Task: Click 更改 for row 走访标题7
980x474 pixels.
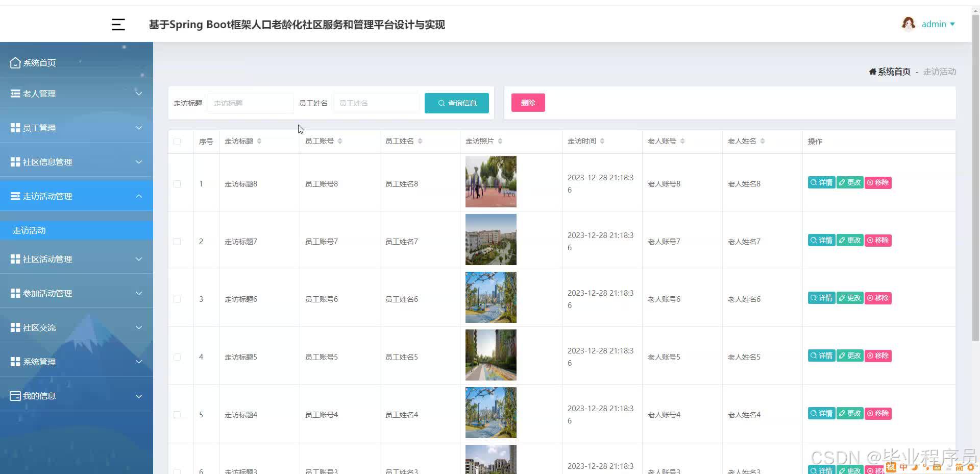Action: [x=850, y=240]
